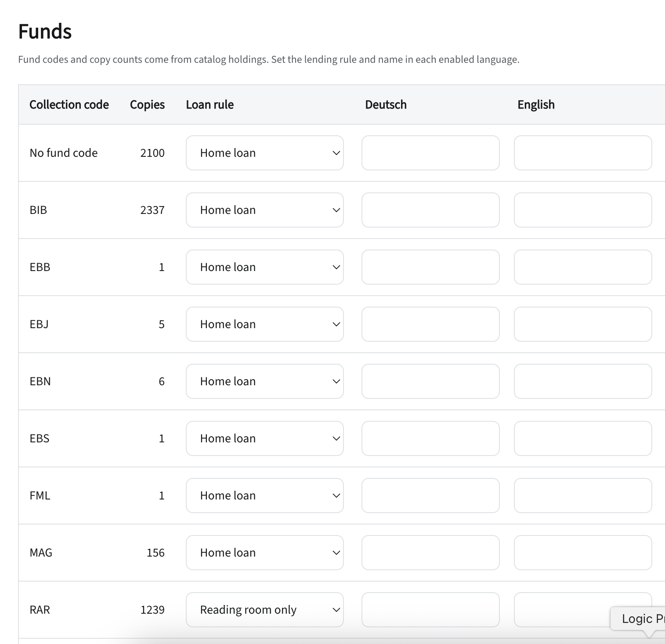Open the Loan rule dropdown for BIB

[x=265, y=210]
